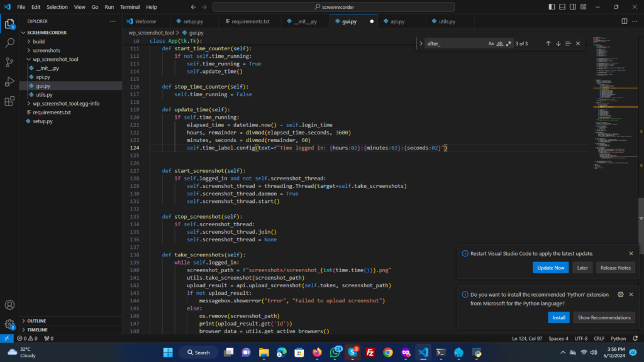Toggle Match Whole Word in find widget

(499, 43)
